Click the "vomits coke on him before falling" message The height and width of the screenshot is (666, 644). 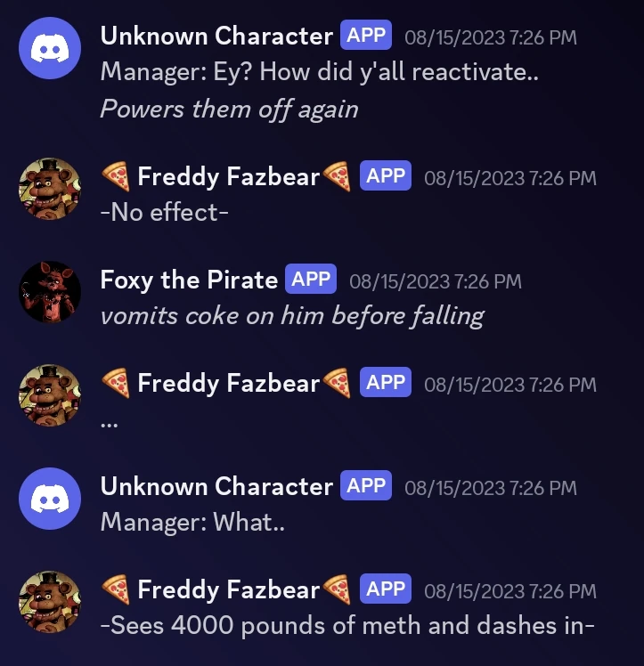click(292, 315)
